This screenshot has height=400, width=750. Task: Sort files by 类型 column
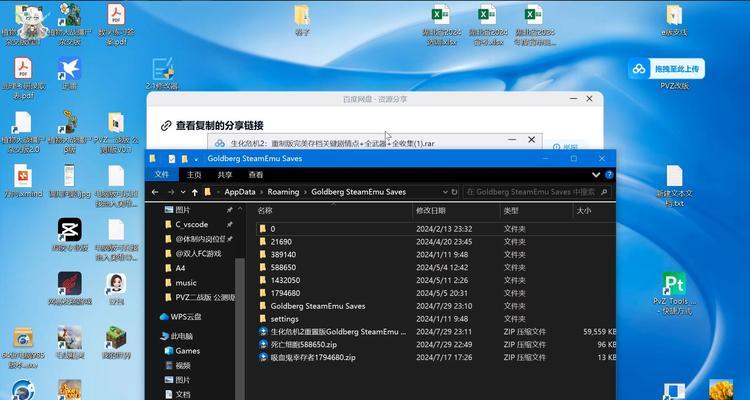(x=510, y=211)
